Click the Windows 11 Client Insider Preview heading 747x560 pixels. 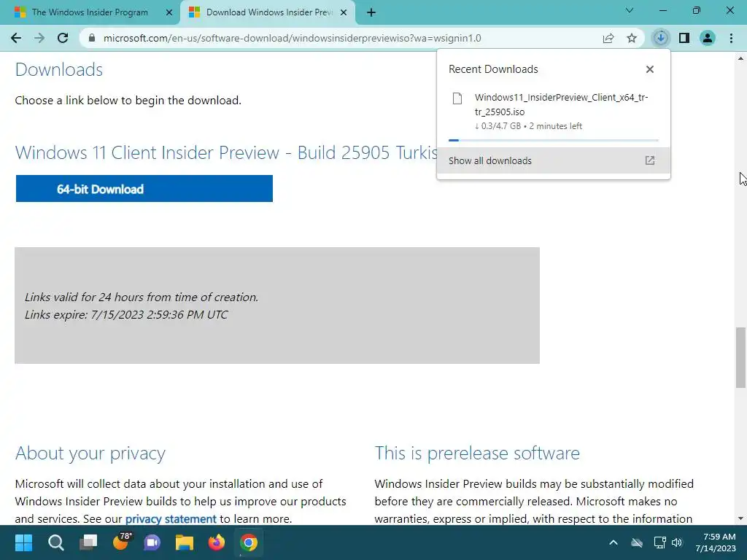tap(226, 153)
